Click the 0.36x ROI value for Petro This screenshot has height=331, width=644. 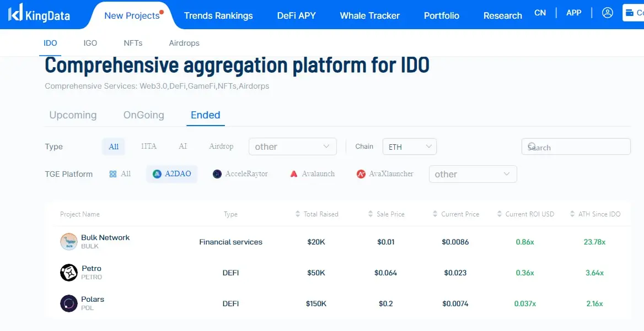(525, 273)
